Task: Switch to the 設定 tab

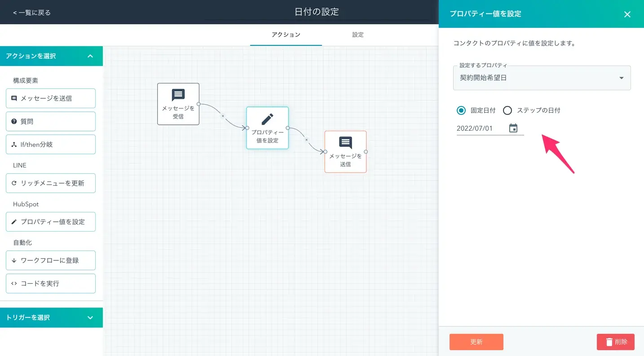Action: point(358,35)
